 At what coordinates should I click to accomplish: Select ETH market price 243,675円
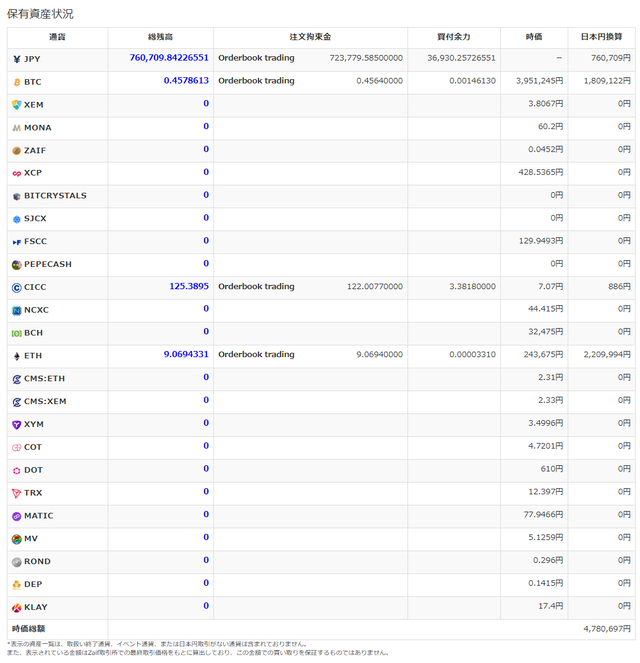click(543, 354)
